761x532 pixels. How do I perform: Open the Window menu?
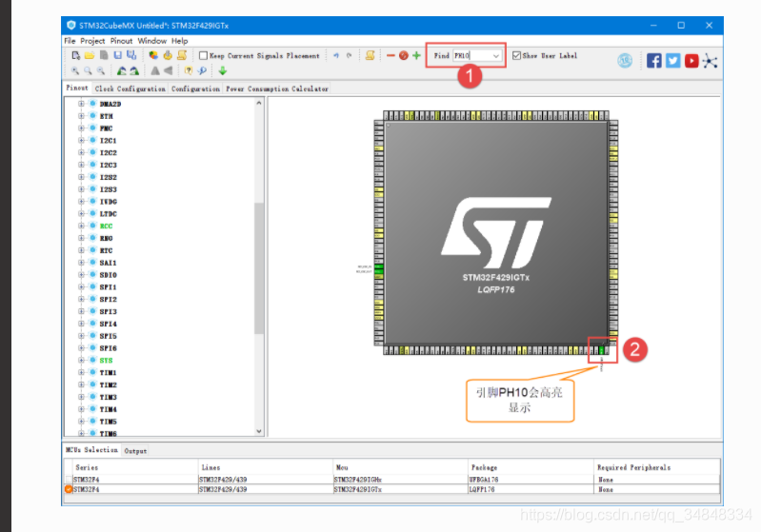(x=151, y=41)
